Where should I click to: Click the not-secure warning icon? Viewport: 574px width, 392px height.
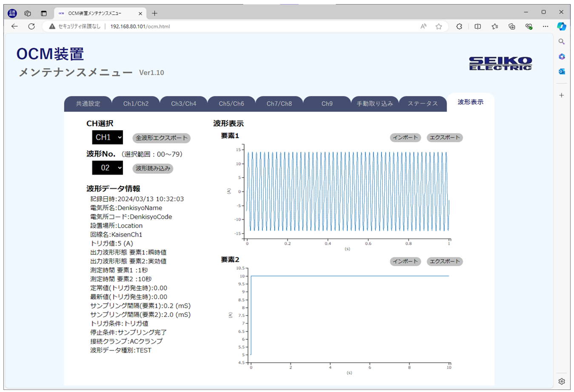click(x=52, y=26)
